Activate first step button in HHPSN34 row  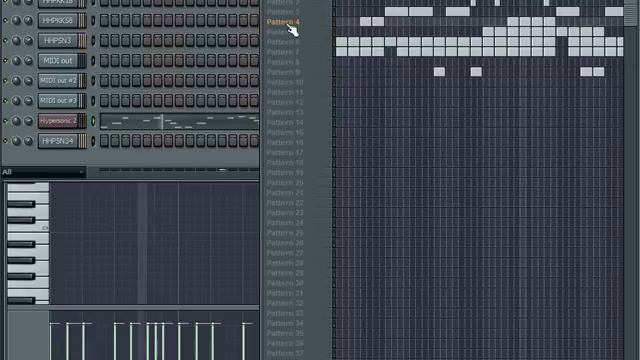[x=104, y=141]
